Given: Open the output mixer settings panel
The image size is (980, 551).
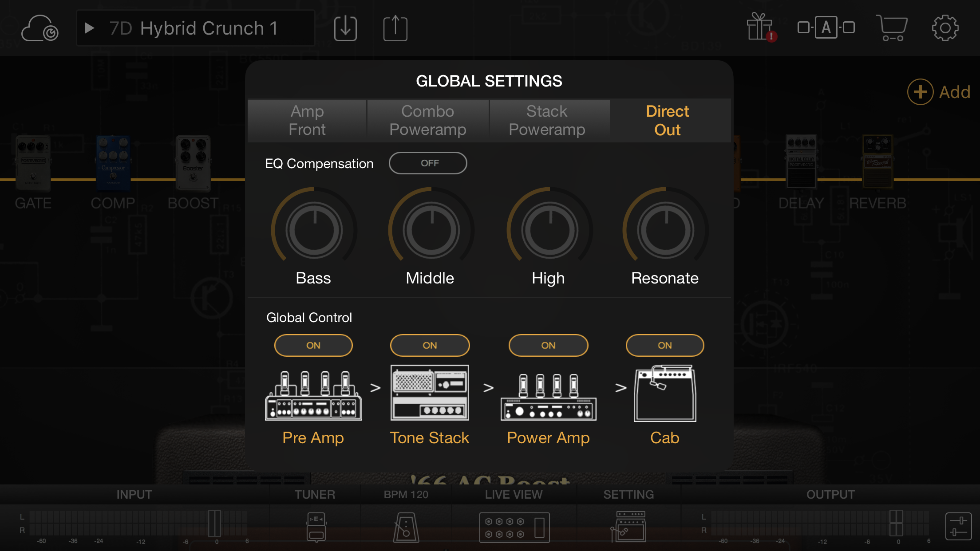Looking at the screenshot, I should coord(958,527).
